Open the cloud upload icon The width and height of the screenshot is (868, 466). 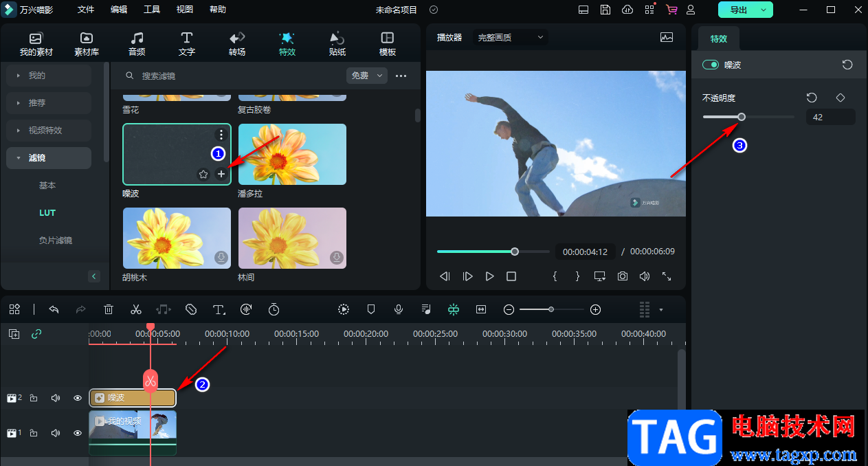pyautogui.click(x=627, y=10)
